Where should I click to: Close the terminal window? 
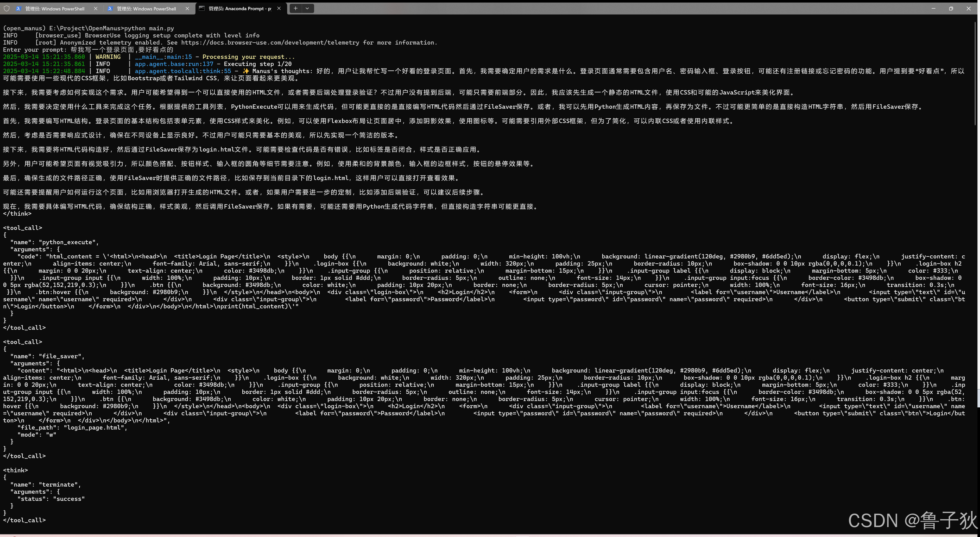pos(969,8)
